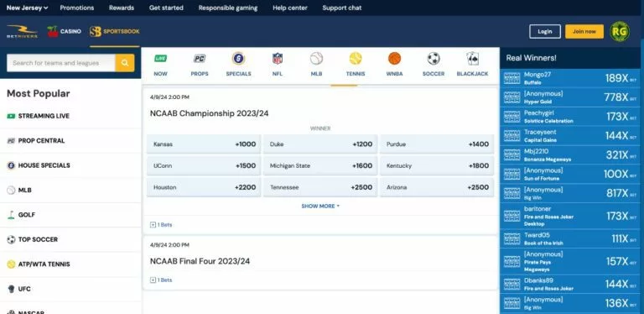Open the TOP SOCCER label in the sidebar
Image resolution: width=644 pixels, height=314 pixels.
[x=38, y=239]
